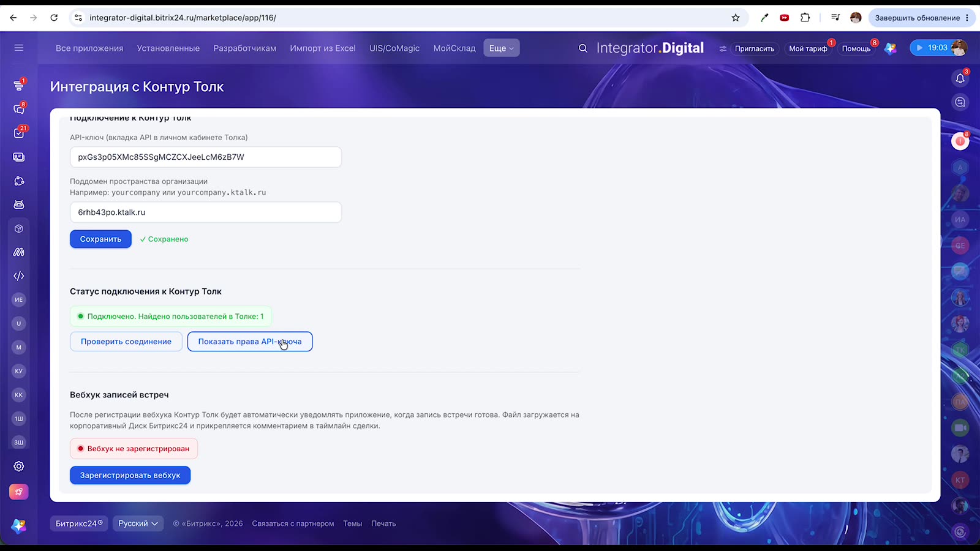The image size is (980, 551).
Task: Click Проверить соединение button
Action: pyautogui.click(x=126, y=342)
